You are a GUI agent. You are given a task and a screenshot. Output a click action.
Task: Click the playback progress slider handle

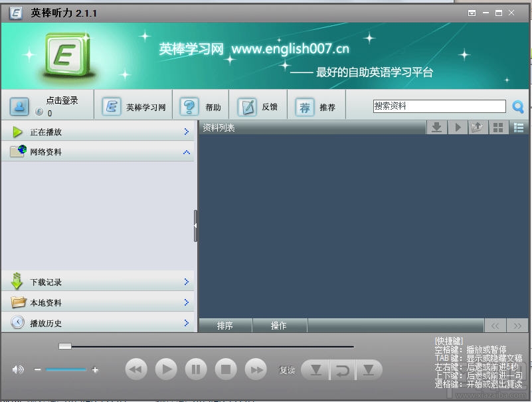tap(65, 346)
